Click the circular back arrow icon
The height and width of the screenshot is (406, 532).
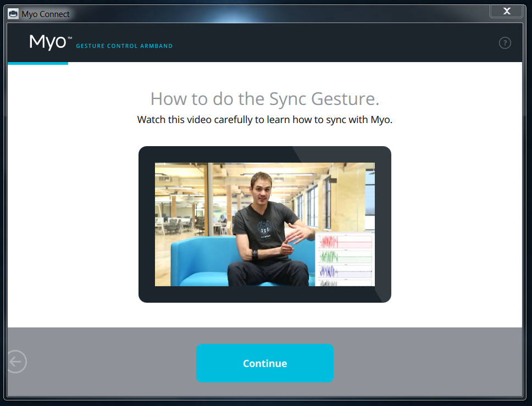click(16, 361)
